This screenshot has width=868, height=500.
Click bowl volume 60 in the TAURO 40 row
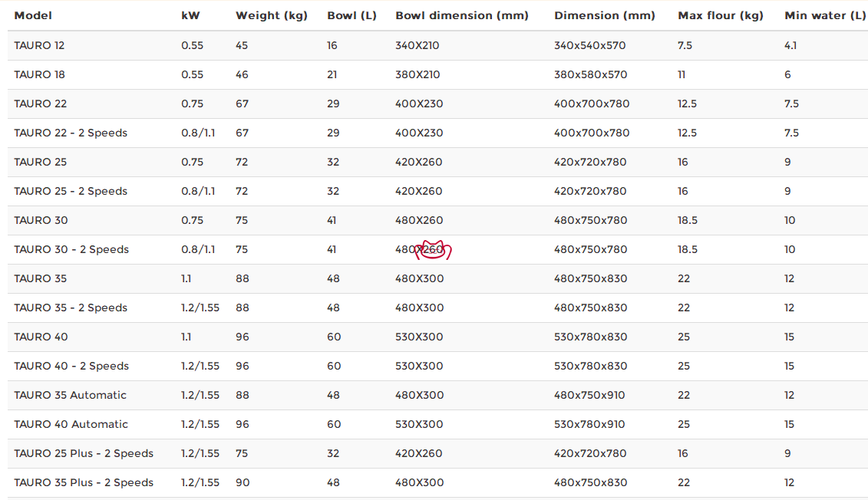(334, 337)
